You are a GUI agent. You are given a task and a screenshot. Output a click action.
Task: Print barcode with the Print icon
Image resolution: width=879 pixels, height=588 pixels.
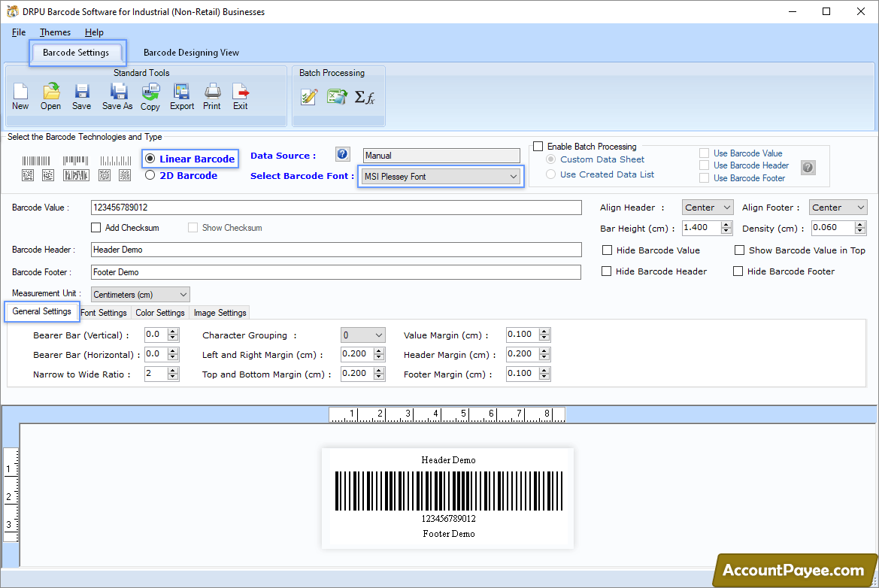[212, 96]
